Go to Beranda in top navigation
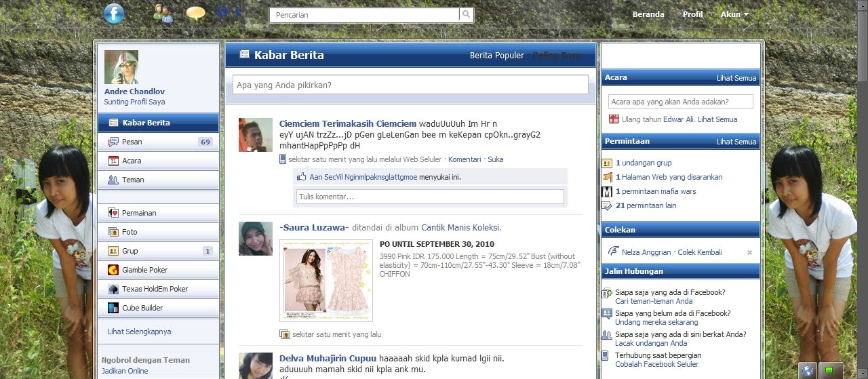This screenshot has height=379, width=868. click(648, 14)
